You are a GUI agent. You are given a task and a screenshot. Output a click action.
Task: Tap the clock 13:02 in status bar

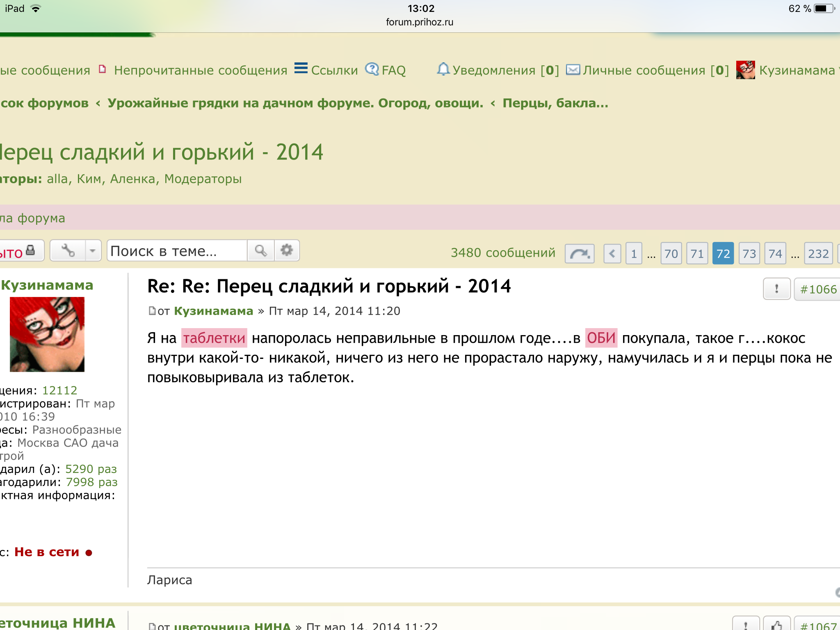pyautogui.click(x=421, y=8)
